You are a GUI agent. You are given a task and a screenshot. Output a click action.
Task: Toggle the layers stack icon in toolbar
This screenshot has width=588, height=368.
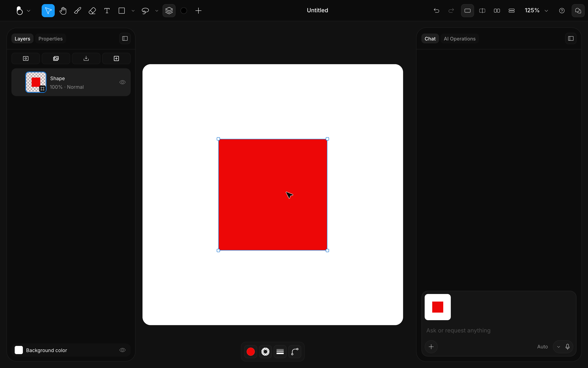(169, 11)
